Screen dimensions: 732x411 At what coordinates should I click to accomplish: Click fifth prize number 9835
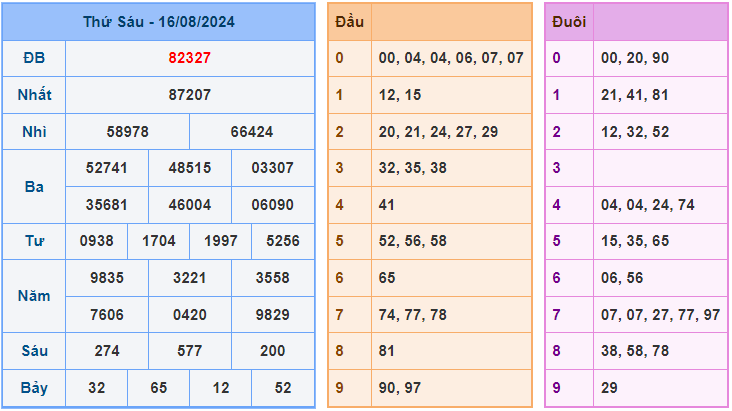click(x=107, y=278)
